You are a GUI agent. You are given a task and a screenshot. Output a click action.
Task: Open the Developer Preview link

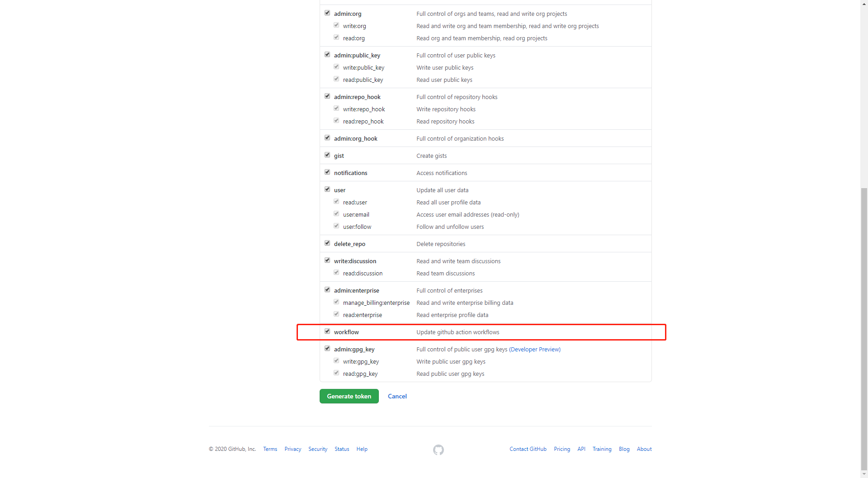535,349
